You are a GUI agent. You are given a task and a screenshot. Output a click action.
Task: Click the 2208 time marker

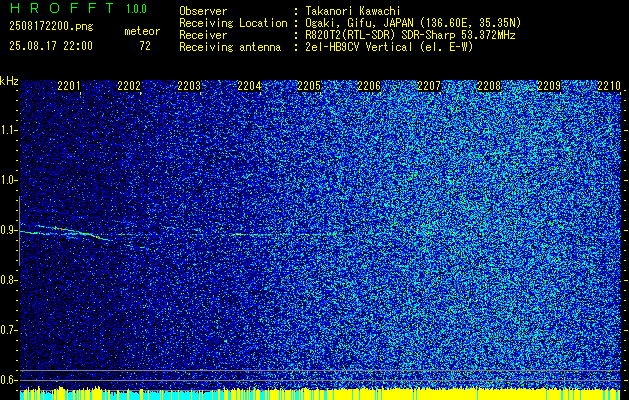[x=489, y=86]
